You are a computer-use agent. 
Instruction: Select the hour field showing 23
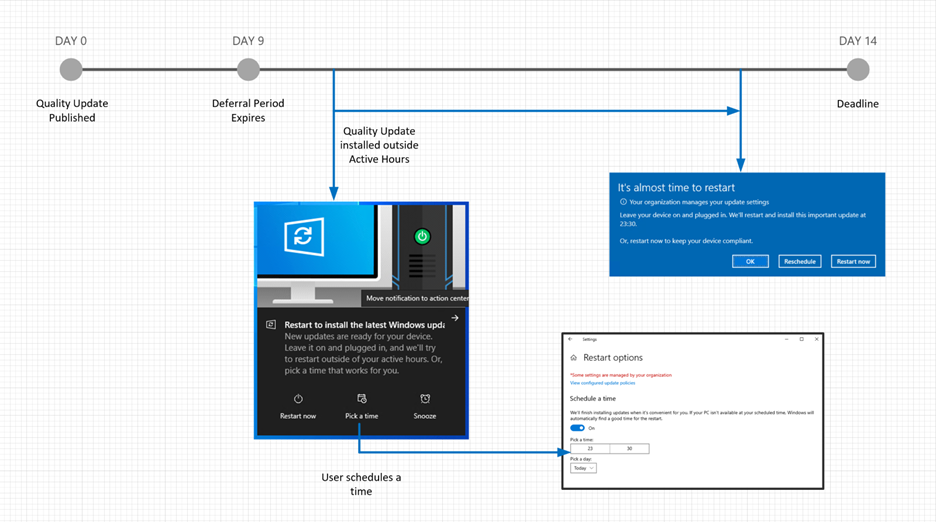[x=590, y=448]
